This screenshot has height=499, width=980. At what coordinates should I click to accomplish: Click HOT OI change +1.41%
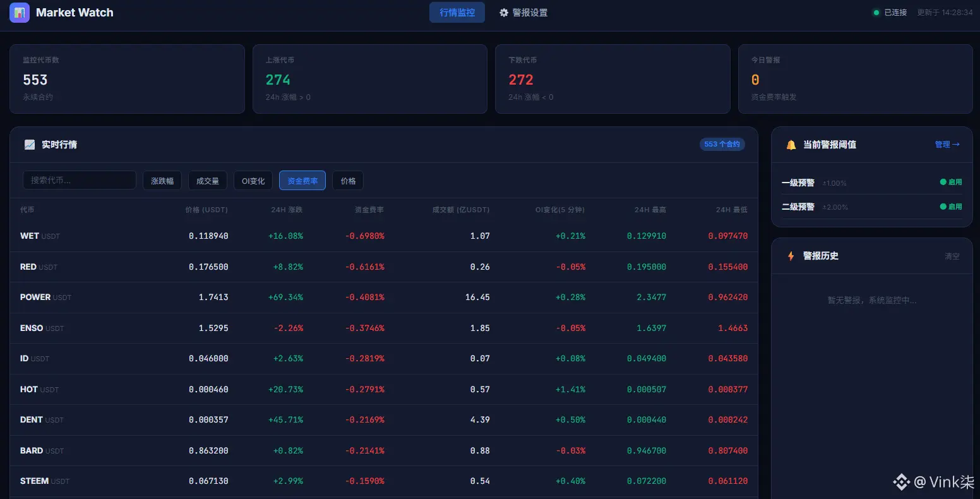coord(570,390)
